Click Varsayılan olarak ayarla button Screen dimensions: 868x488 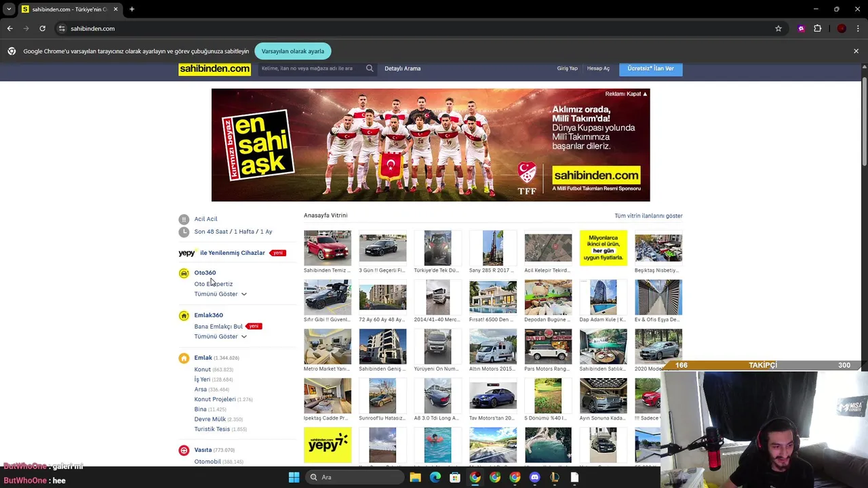tap(293, 51)
